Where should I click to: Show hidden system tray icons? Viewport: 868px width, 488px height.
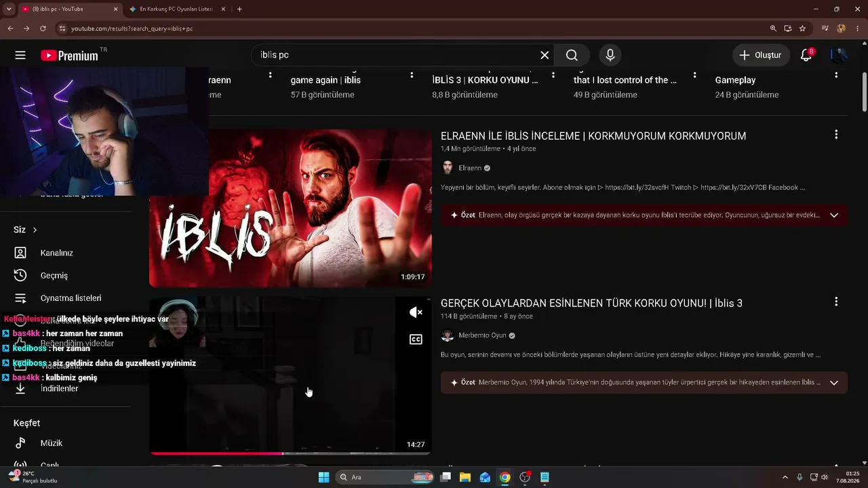pyautogui.click(x=785, y=477)
